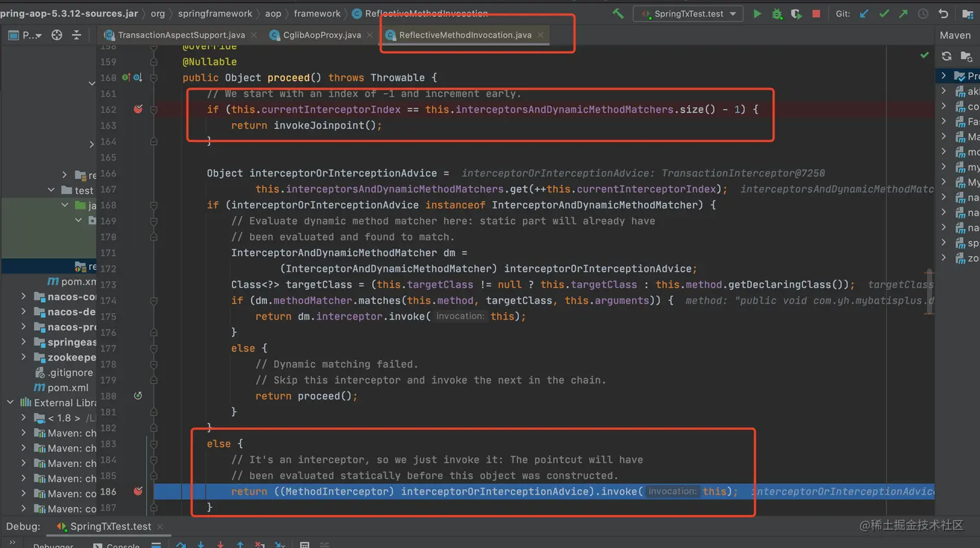Viewport: 980px width, 548px height.
Task: Close the ReflectiveMethodInvocation.java tab
Action: click(x=540, y=35)
